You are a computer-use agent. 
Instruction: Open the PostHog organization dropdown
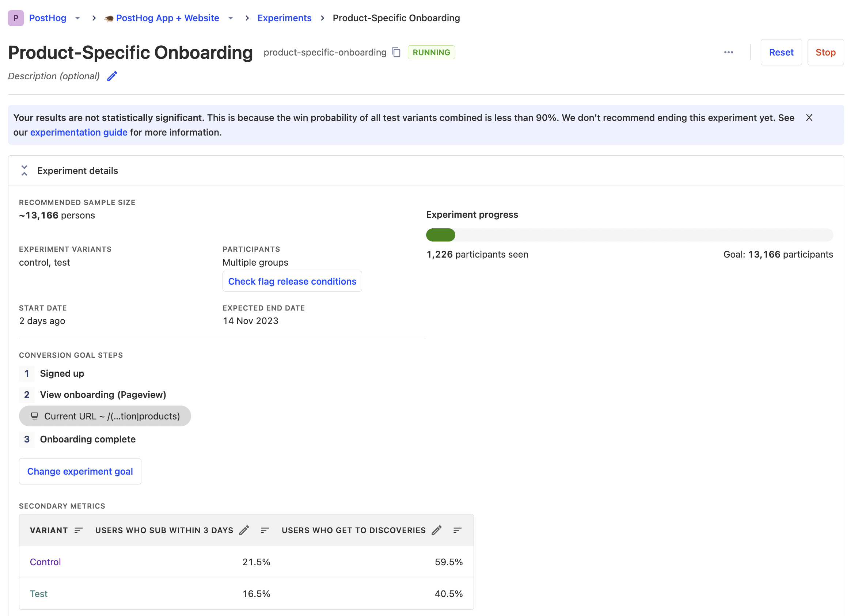tap(77, 18)
